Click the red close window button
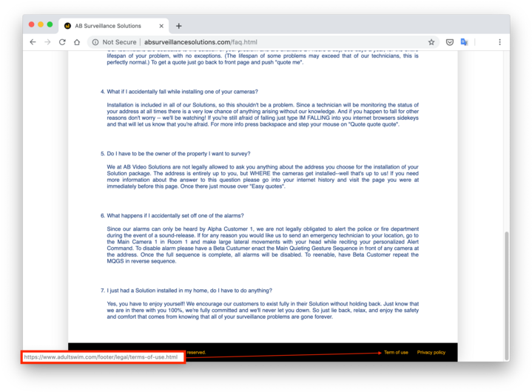This screenshot has height=392, width=532. pos(32,24)
